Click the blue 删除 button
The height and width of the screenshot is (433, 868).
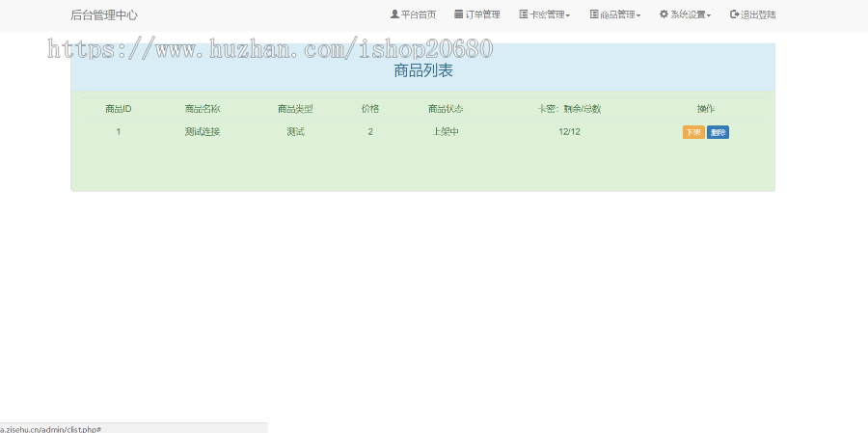[x=718, y=132]
